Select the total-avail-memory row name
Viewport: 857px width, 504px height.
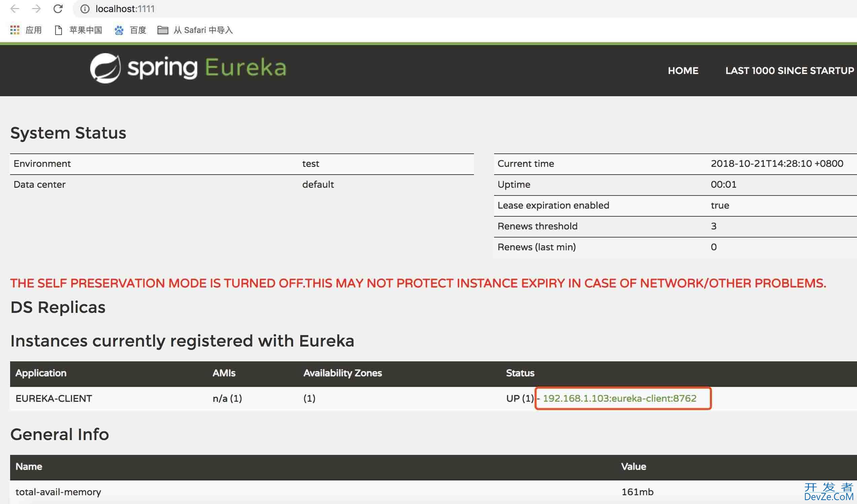click(58, 492)
